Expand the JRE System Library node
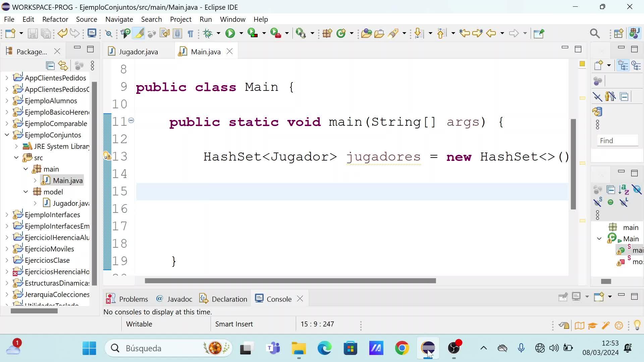The width and height of the screenshot is (644, 362). (16, 146)
